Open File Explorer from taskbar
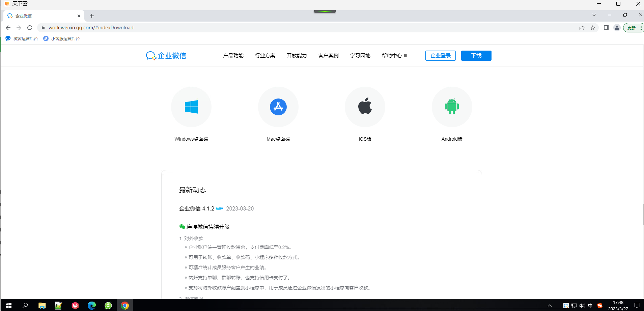The width and height of the screenshot is (644, 311). (42, 306)
